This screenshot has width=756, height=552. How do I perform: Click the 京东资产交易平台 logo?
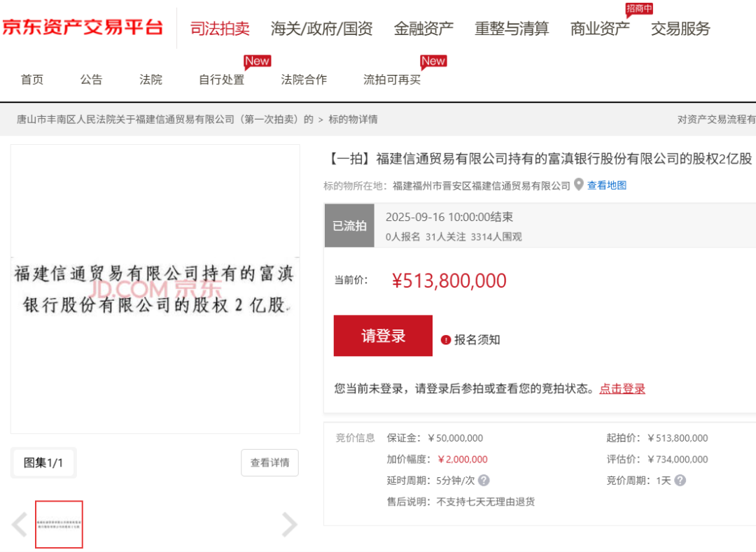[82, 27]
